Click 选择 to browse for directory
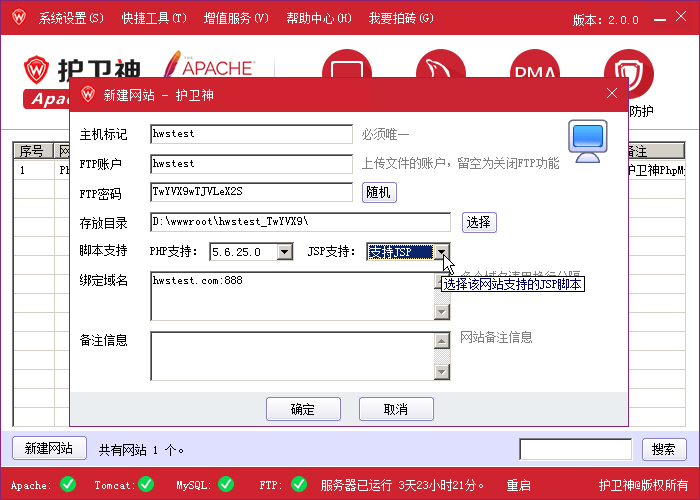 [x=479, y=222]
